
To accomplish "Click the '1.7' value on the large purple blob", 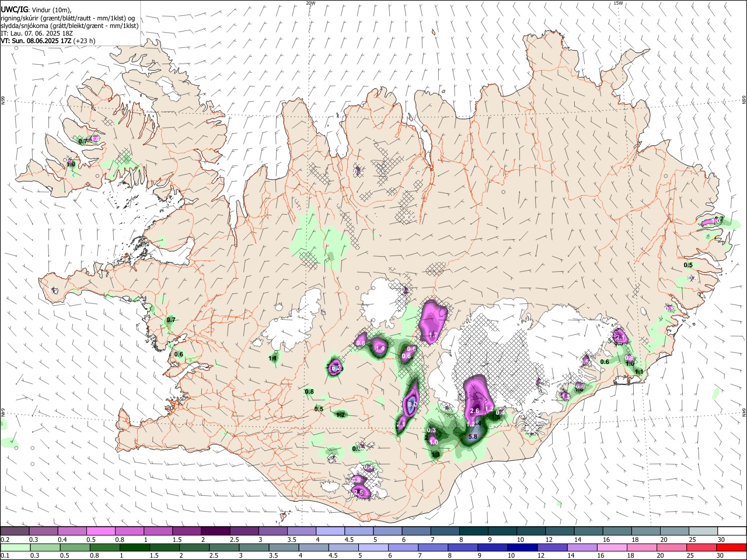I will click(x=433, y=335).
